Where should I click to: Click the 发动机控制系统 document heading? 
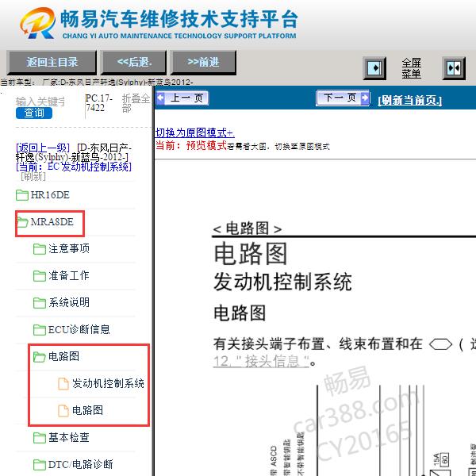click(282, 282)
